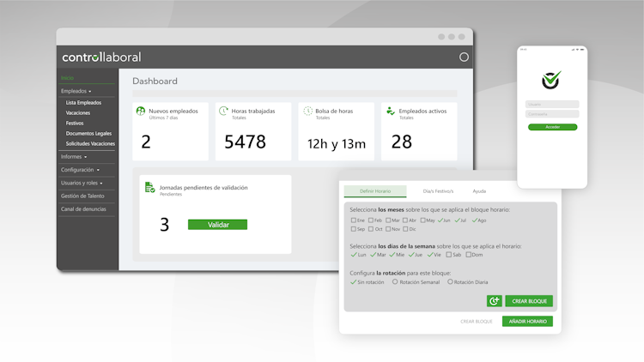Expand the Usuarios y roles menu

coord(82,183)
